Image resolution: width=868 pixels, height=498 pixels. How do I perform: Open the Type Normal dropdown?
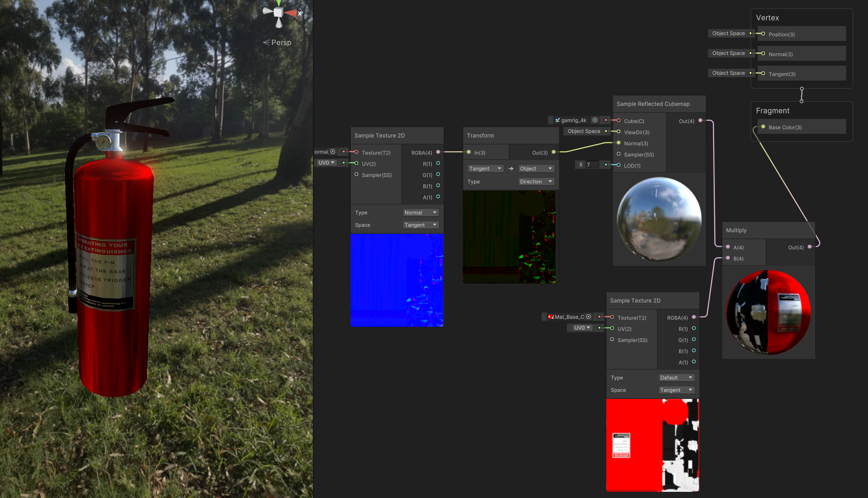[420, 213]
